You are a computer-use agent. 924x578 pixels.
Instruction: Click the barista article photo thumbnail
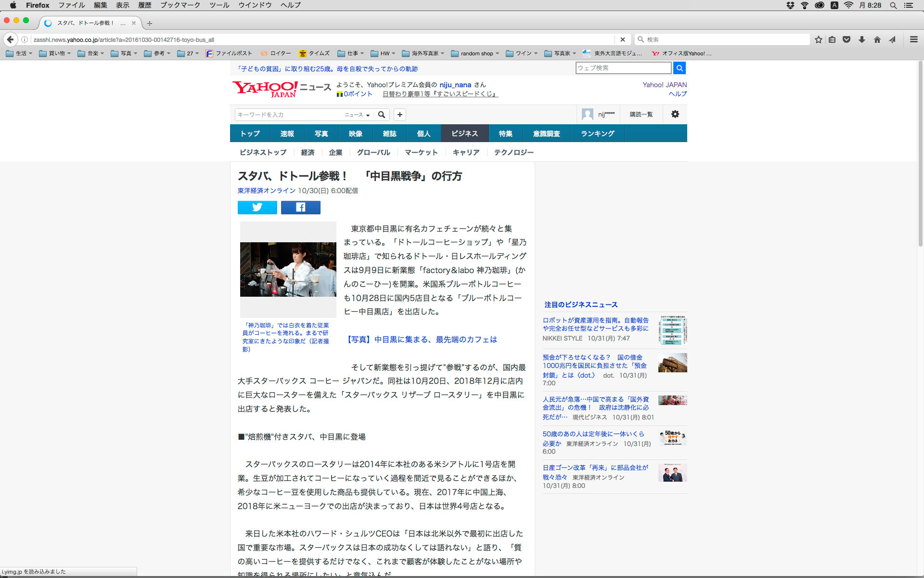point(288,269)
